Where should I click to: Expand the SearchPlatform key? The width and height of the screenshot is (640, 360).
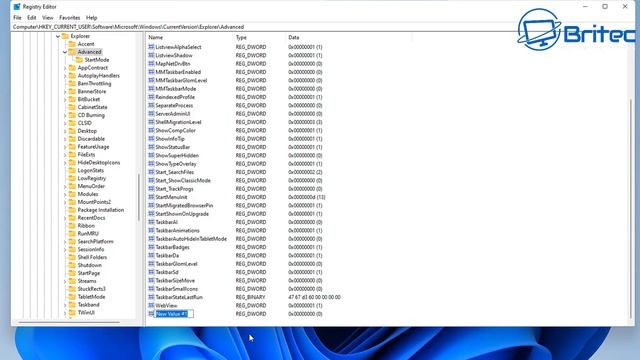[x=65, y=242]
